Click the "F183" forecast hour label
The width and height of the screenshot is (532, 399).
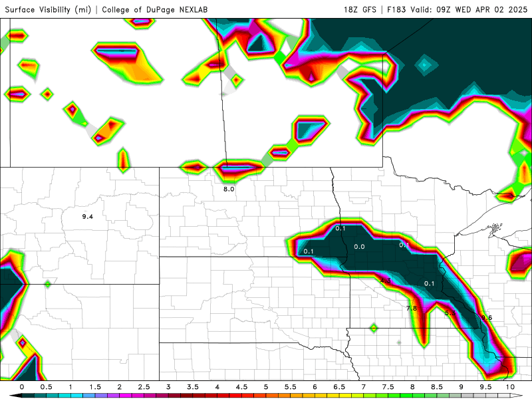point(396,9)
